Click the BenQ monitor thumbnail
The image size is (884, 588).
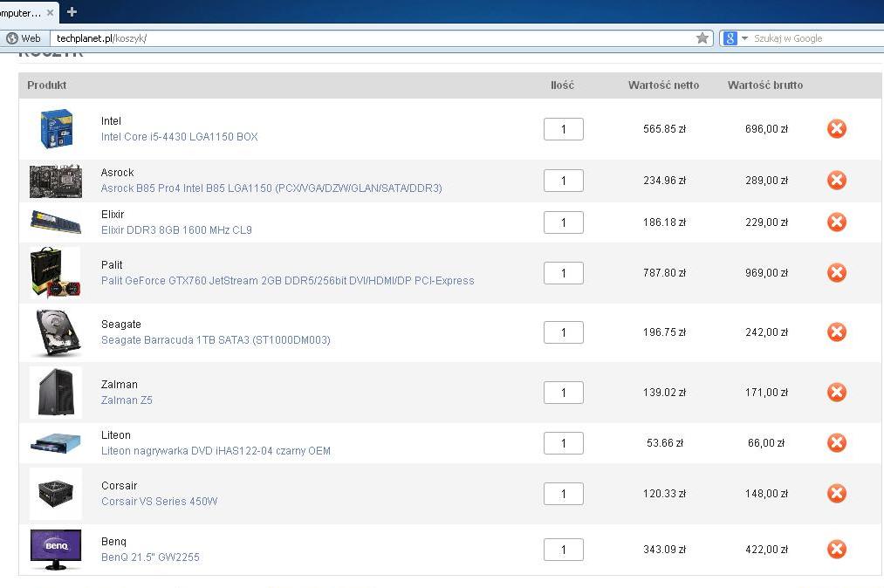tap(56, 550)
